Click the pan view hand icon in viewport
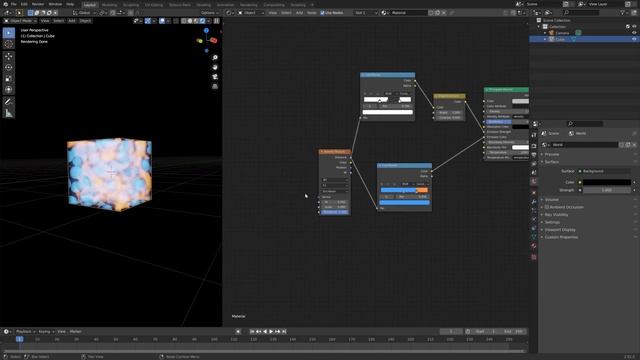Viewport: 640px width, 360px height. (x=215, y=67)
